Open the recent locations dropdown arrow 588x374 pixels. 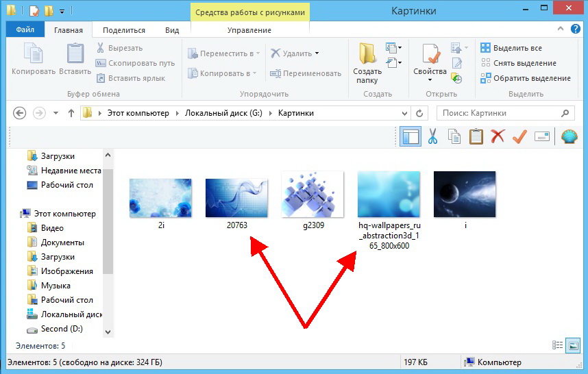pos(56,113)
